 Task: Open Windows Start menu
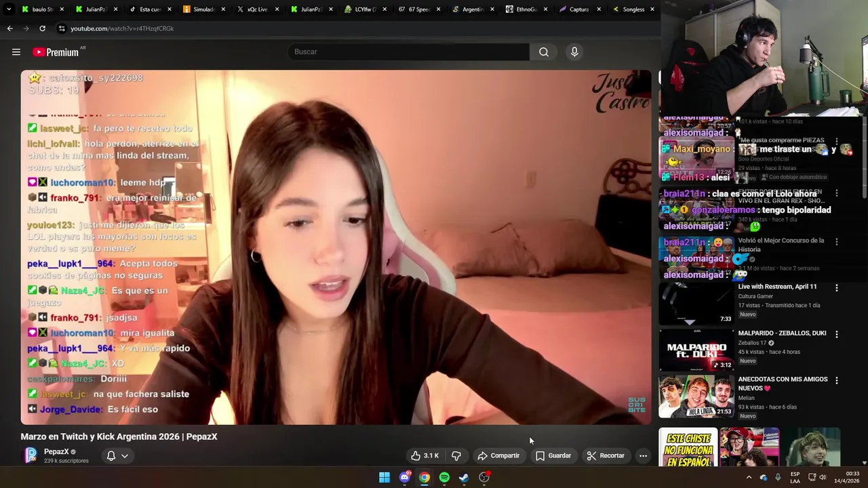[x=384, y=477]
